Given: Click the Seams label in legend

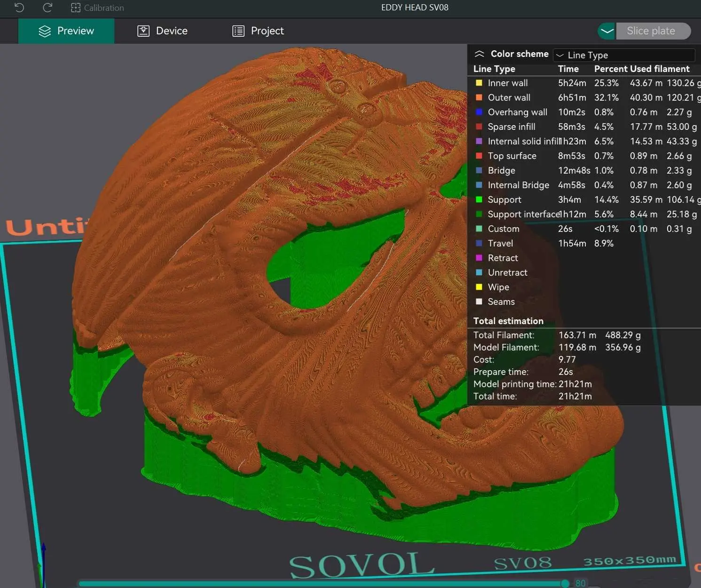Looking at the screenshot, I should click(501, 302).
